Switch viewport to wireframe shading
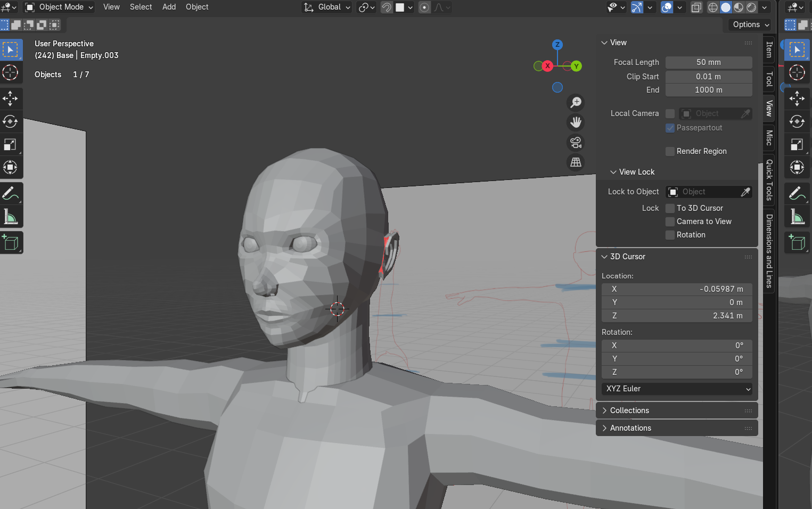This screenshot has height=509, width=812. [712, 7]
